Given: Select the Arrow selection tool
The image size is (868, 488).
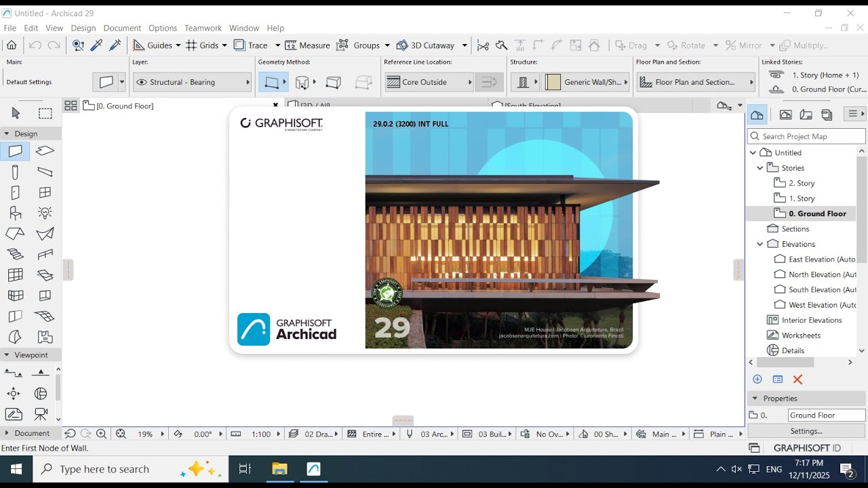Looking at the screenshot, I should [x=16, y=113].
